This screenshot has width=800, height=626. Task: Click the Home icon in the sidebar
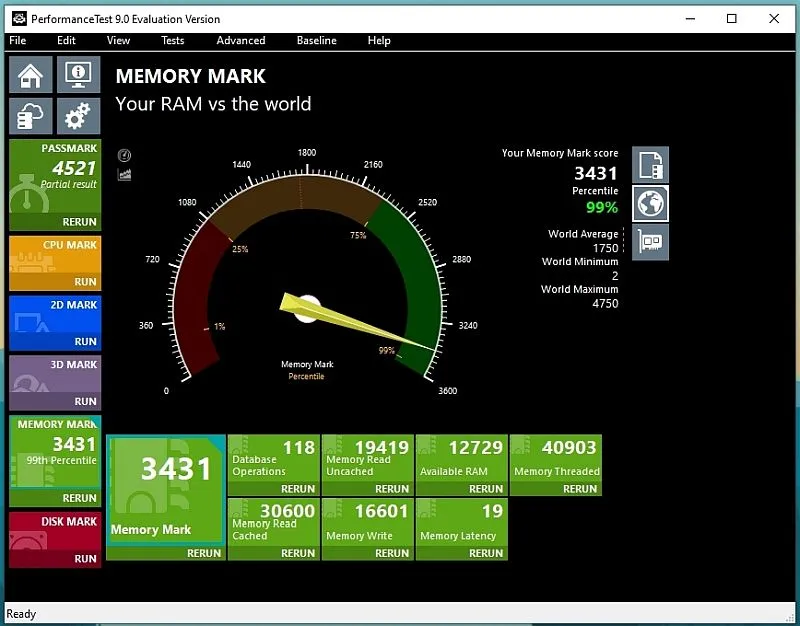[30, 76]
